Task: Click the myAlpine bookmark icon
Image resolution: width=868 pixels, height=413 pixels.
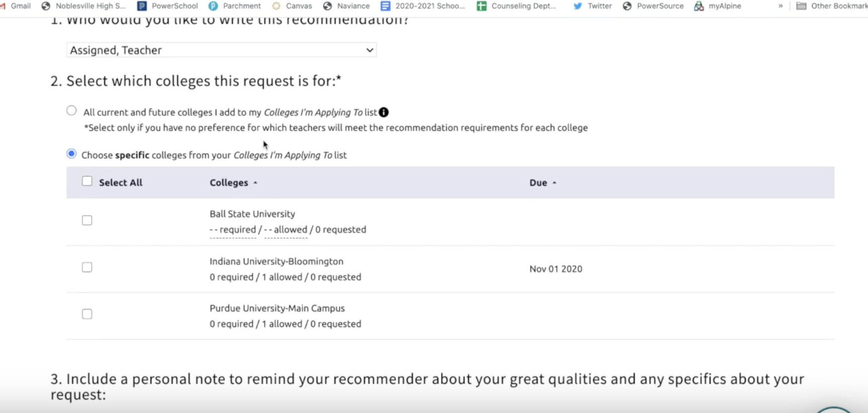Action: [699, 6]
